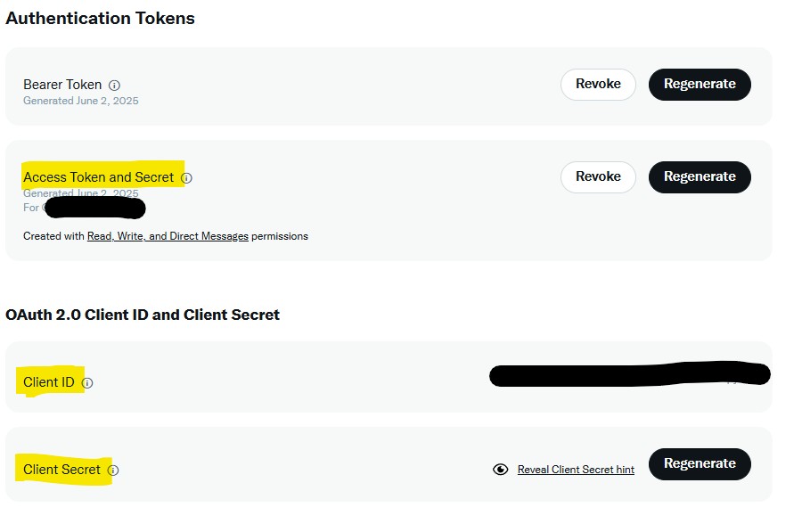802x532 pixels.
Task: Toggle the eye icon to reveal secret hint
Action: point(500,470)
